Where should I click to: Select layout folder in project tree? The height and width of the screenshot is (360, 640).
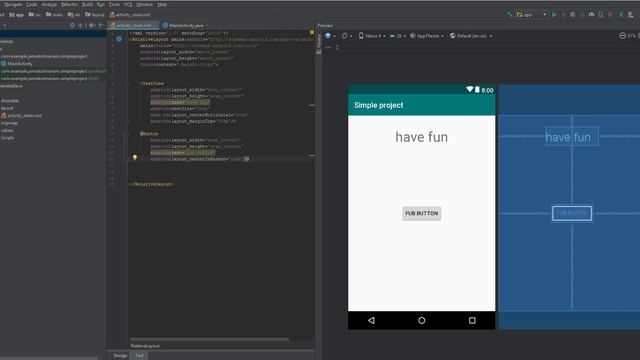click(x=7, y=108)
